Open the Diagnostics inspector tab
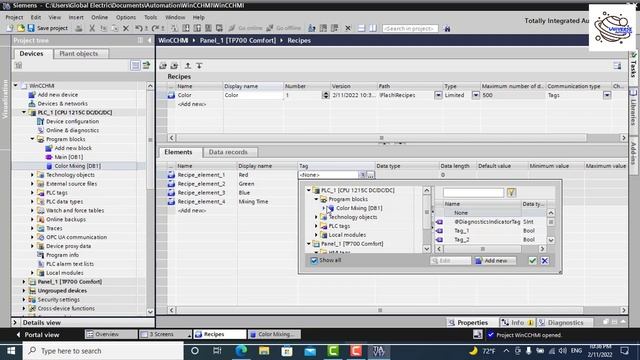640x360 pixels. point(565,322)
